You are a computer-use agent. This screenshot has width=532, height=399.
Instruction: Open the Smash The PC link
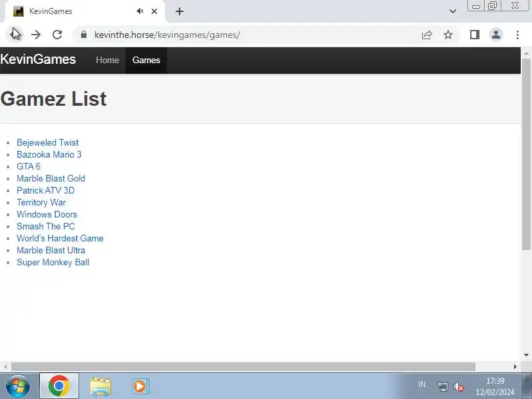46,226
